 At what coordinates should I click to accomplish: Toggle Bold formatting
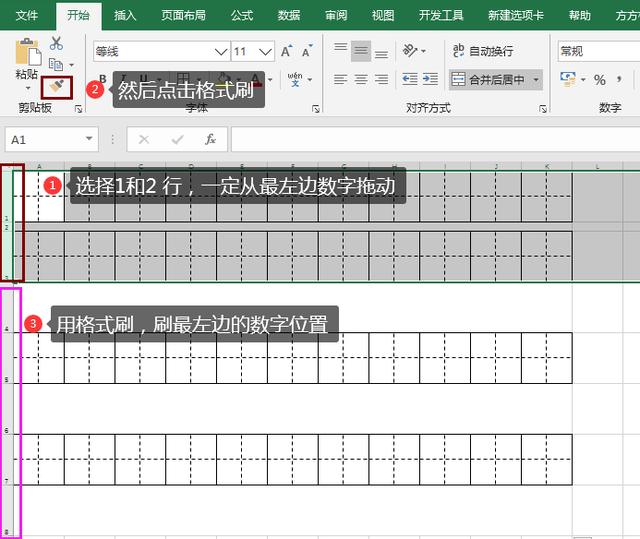coord(103,79)
